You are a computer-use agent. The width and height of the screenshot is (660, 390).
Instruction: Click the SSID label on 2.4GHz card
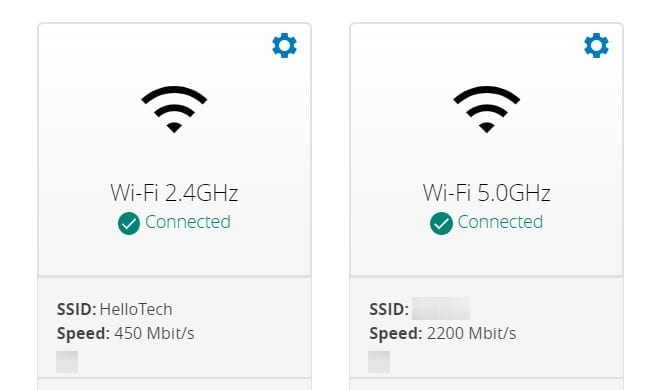coord(77,309)
